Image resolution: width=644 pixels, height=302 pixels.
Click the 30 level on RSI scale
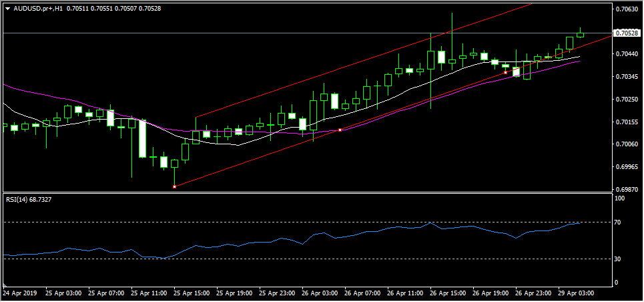pos(618,259)
